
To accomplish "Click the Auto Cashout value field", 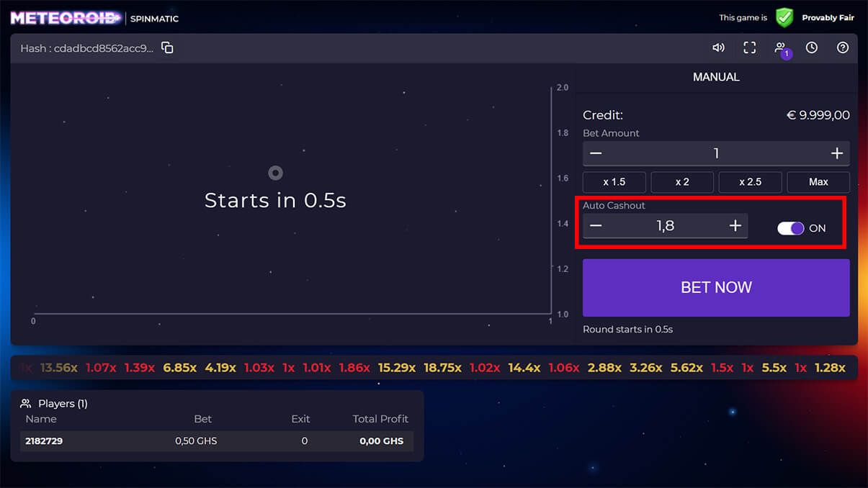I will [665, 226].
